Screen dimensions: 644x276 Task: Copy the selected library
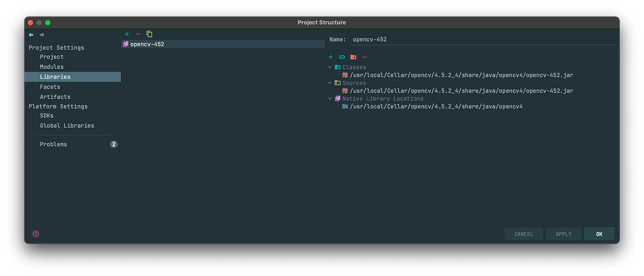[149, 34]
